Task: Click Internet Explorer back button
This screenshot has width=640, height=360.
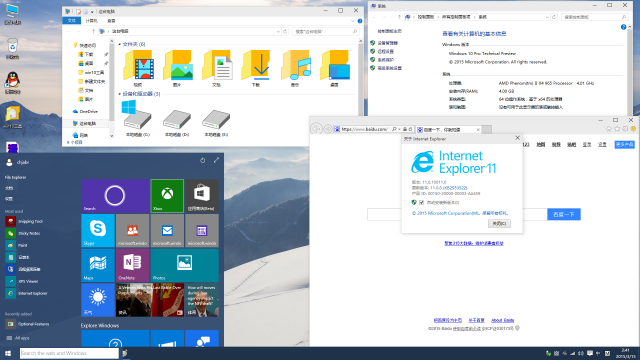Action: [317, 129]
